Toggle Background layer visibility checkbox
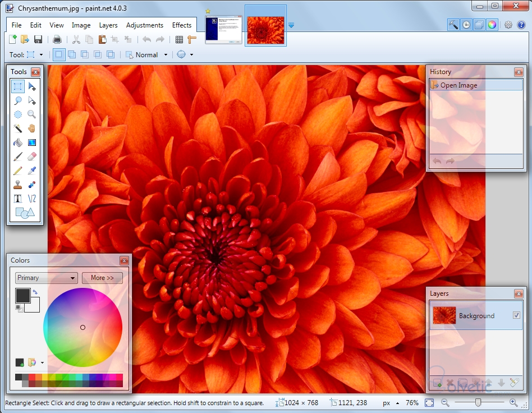The height and width of the screenshot is (413, 532). click(516, 316)
